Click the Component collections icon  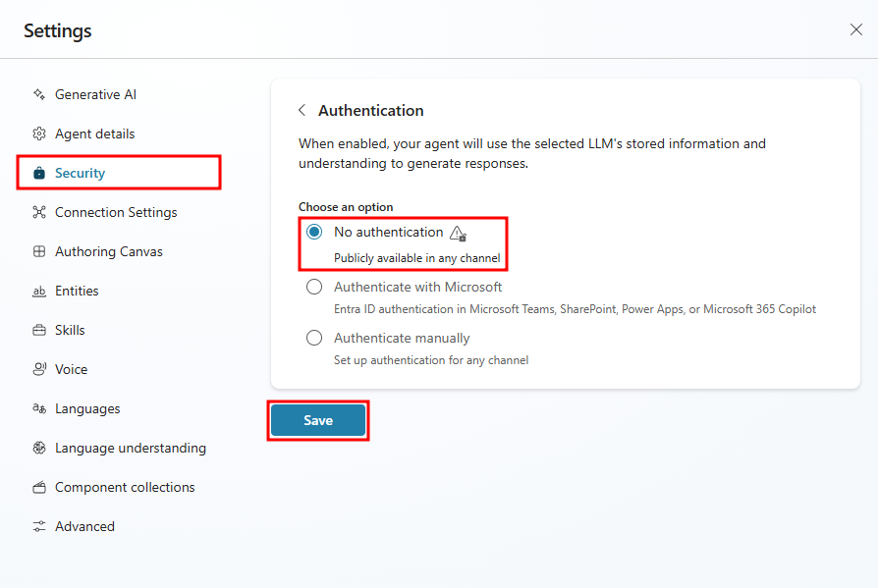39,487
